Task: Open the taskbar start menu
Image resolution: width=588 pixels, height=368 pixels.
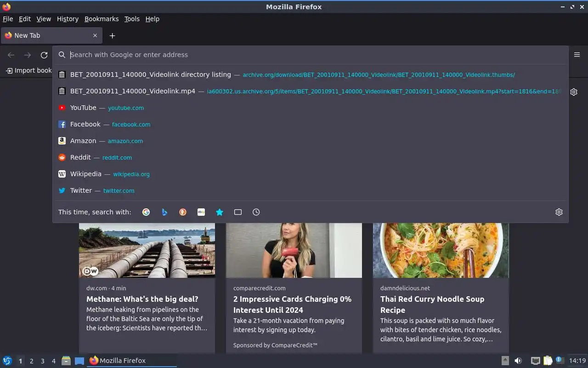Action: pos(7,361)
